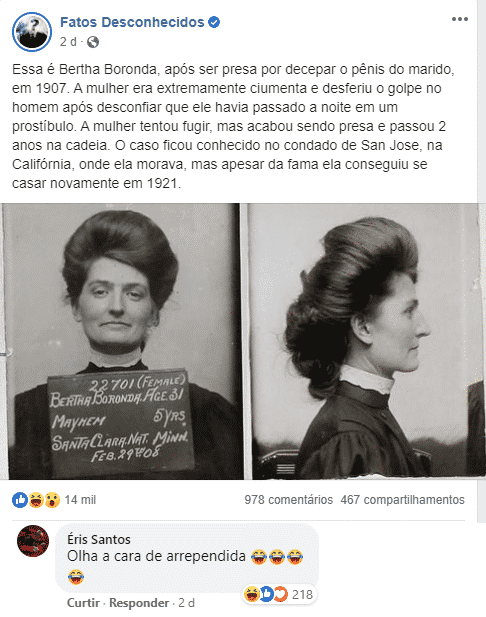View the 14 mil reactions list
486x617 pixels.
pyautogui.click(x=80, y=500)
